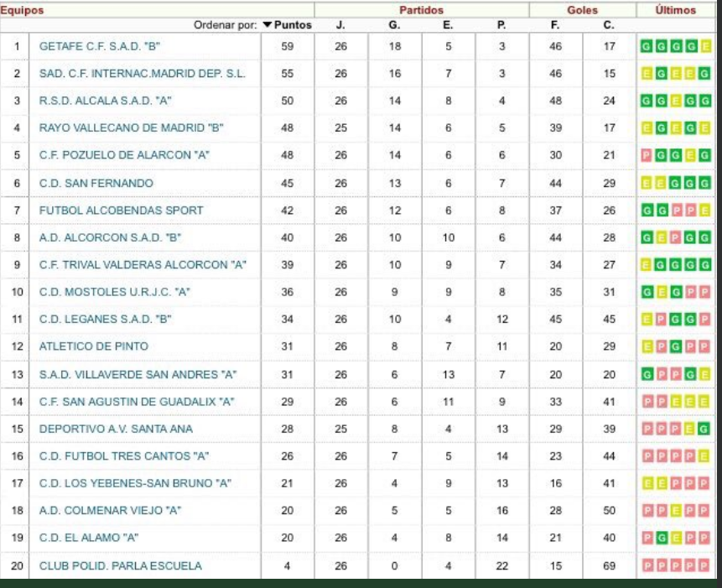Sort by E. draws column header

[x=448, y=25]
